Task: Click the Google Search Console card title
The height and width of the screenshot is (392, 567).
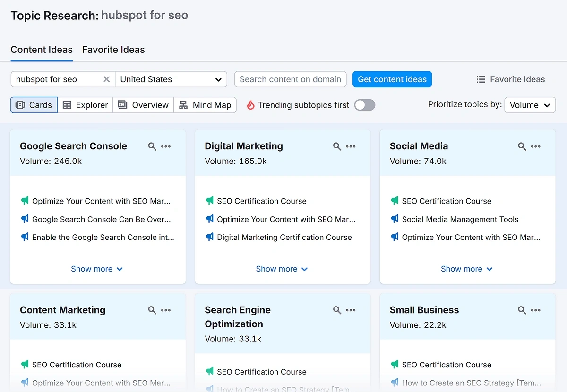Action: click(x=73, y=146)
